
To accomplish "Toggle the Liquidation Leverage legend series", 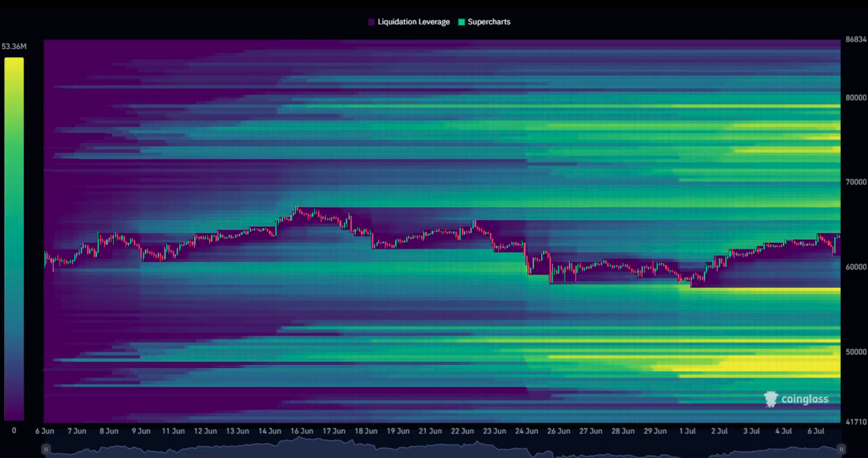I will pyautogui.click(x=409, y=22).
